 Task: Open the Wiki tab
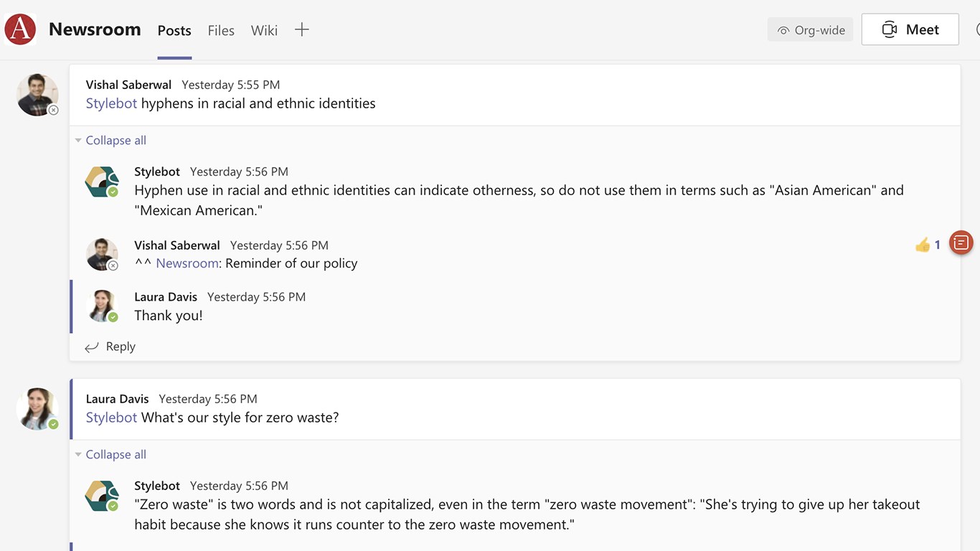point(264,31)
